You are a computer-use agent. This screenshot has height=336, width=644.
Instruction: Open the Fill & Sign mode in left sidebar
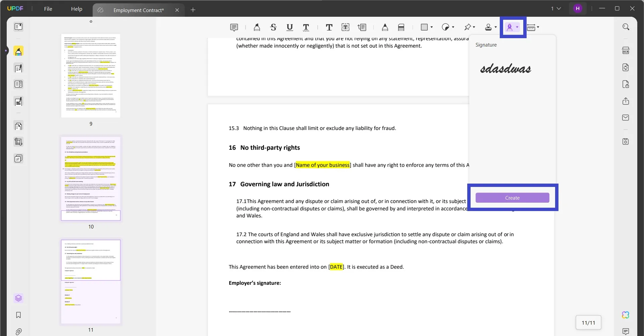coord(18,102)
